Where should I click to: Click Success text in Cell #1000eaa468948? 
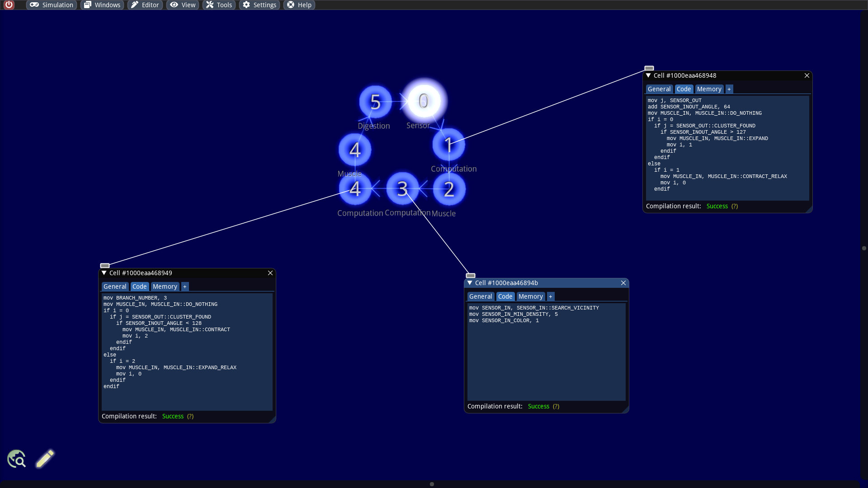717,206
